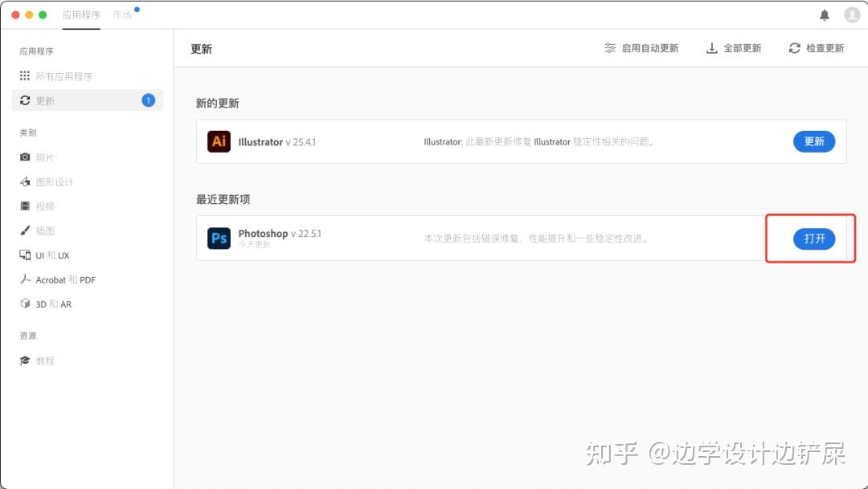This screenshot has width=868, height=489.
Task: Click the blue update count badge
Action: pos(149,100)
